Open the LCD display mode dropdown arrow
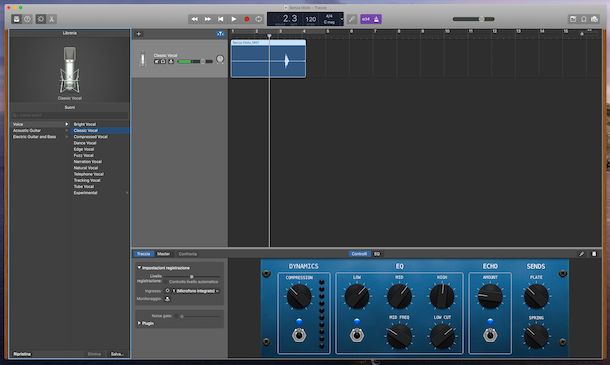The width and height of the screenshot is (610, 365). pyautogui.click(x=342, y=19)
